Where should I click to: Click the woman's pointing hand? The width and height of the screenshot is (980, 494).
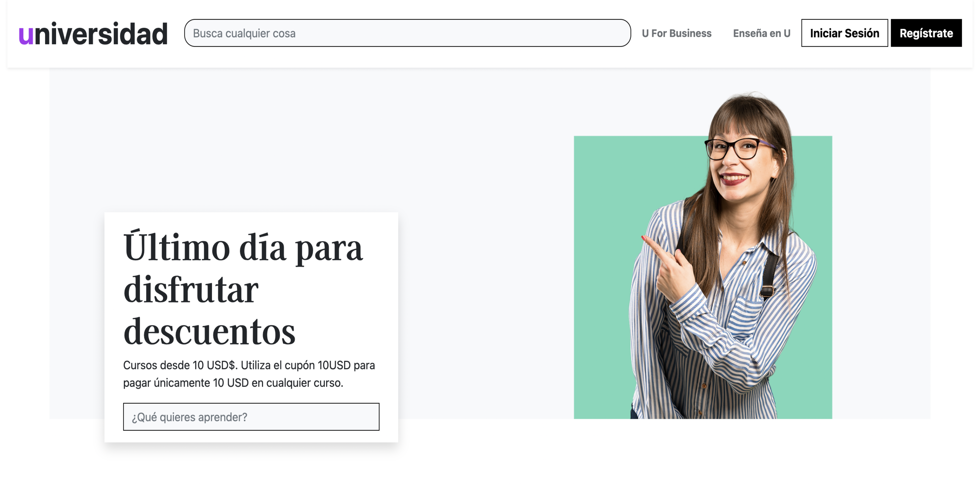(x=670, y=266)
